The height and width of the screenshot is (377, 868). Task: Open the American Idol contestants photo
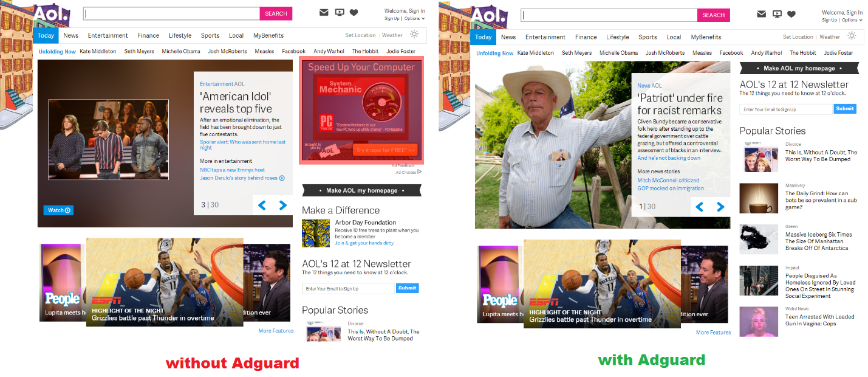pyautogui.click(x=109, y=139)
